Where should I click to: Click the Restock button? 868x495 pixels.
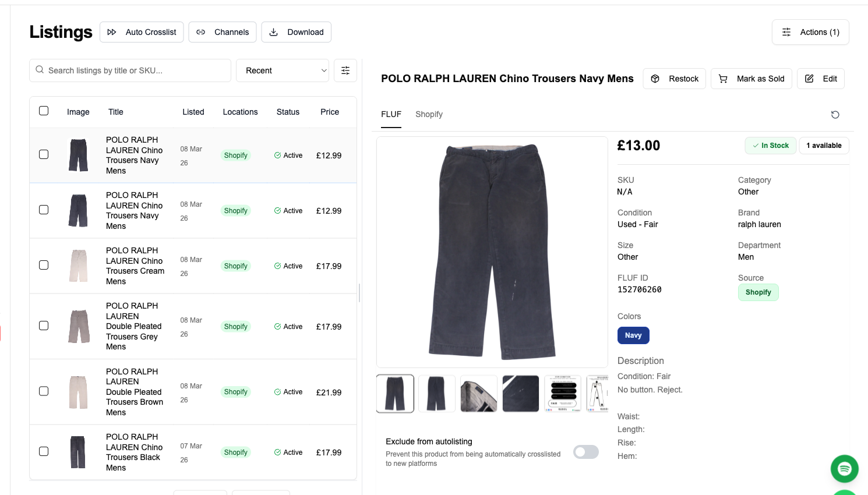tap(674, 79)
